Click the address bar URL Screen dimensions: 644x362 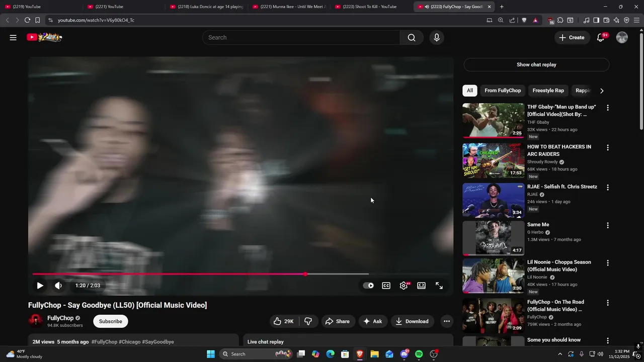[96, 20]
